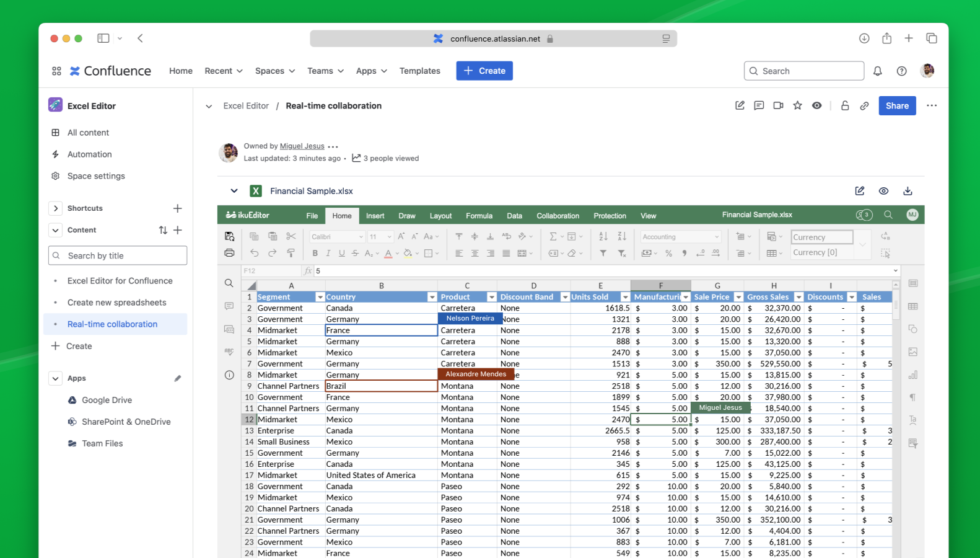980x558 pixels.
Task: Download the Financial Sample.xlsx file
Action: [908, 191]
